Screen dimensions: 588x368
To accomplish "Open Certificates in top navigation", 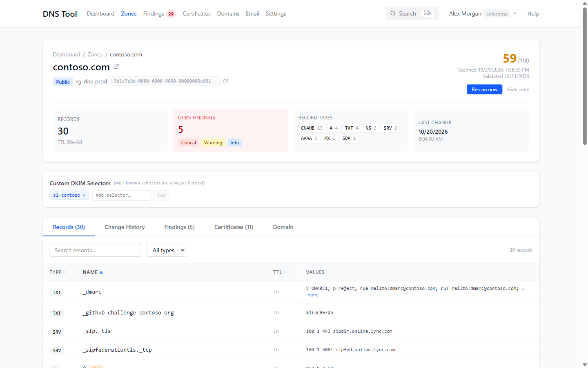I will (x=196, y=13).
